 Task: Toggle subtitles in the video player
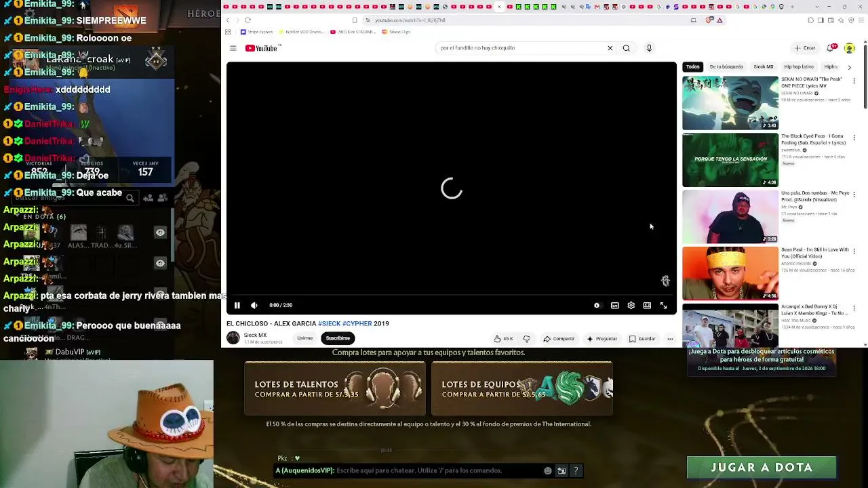(614, 306)
